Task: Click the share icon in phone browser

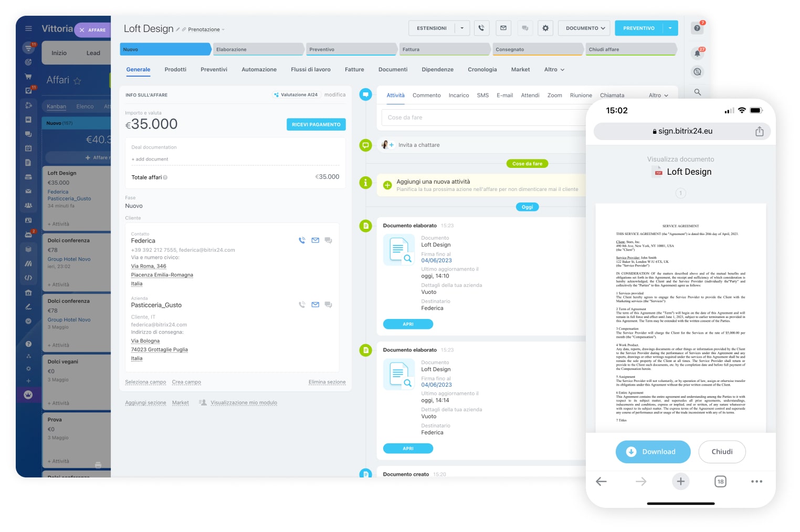Action: click(x=759, y=132)
